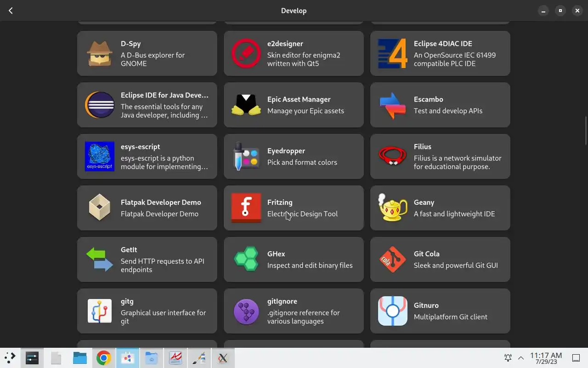Image resolution: width=588 pixels, height=368 pixels.
Task: Click the gitIgnore title text
Action: [282, 301]
